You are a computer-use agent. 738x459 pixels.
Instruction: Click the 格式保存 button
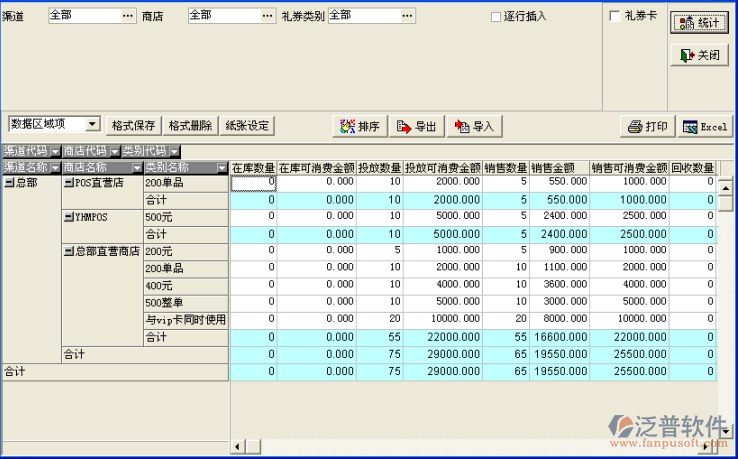[134, 125]
